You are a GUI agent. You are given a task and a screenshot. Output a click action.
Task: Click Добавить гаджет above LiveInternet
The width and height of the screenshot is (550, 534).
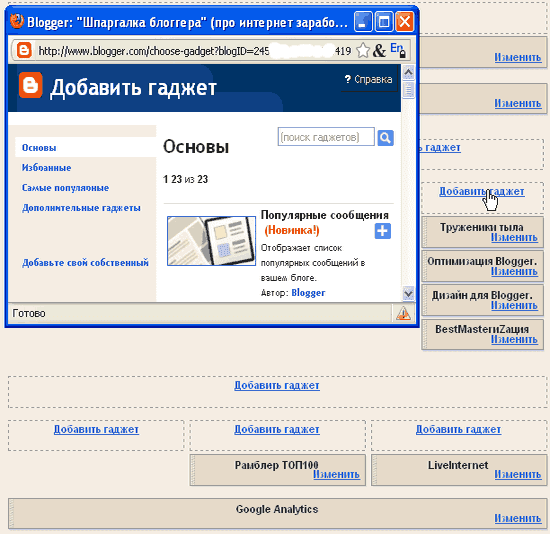(x=458, y=429)
